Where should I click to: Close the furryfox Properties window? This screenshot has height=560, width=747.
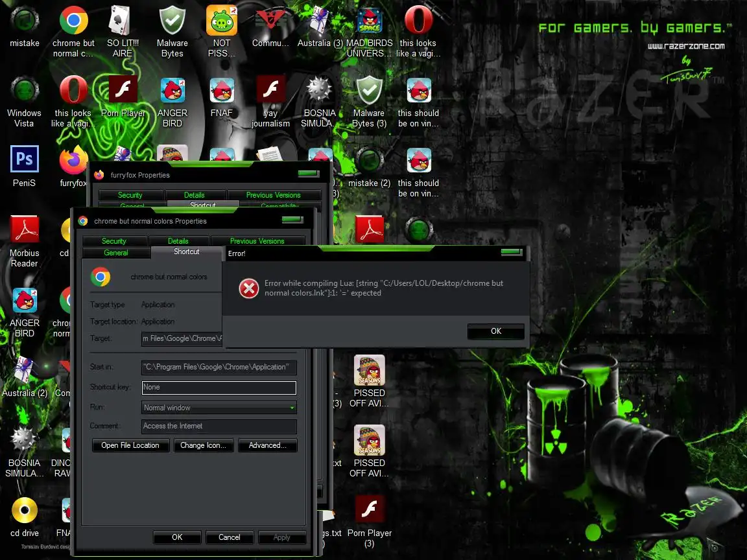coord(309,173)
